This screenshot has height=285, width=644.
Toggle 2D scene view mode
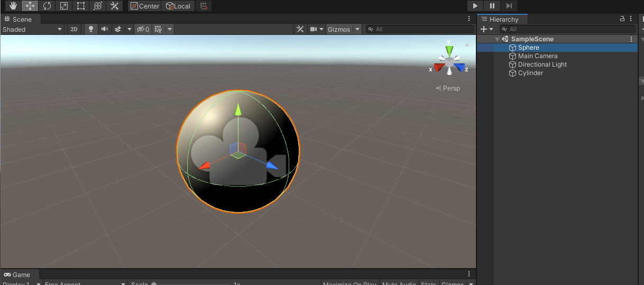pyautogui.click(x=74, y=29)
